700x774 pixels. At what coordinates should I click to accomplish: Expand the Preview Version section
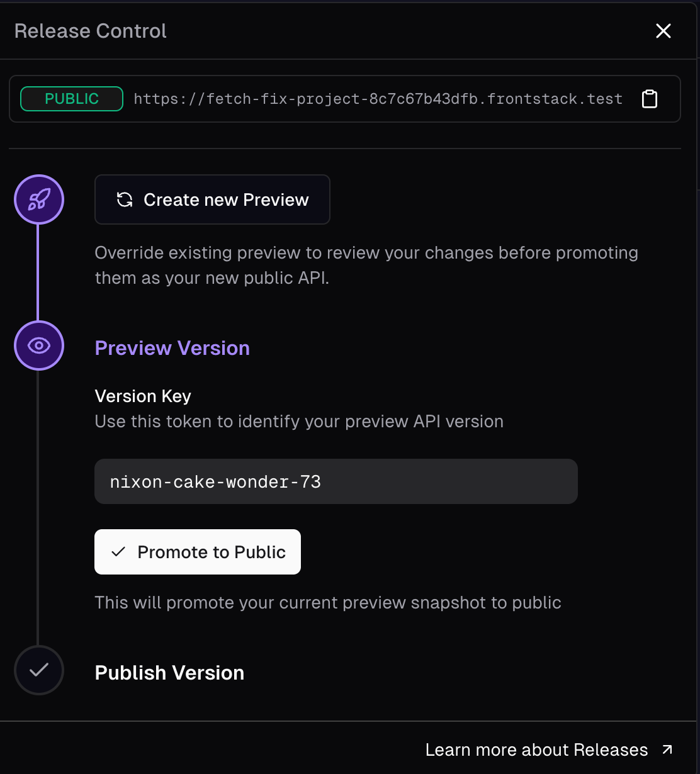pos(172,348)
